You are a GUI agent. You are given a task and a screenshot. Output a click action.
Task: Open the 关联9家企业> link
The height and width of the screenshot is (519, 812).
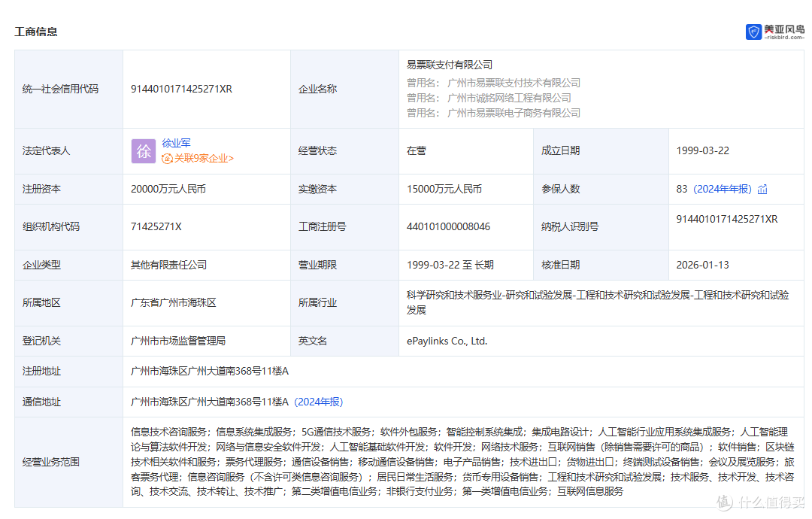pyautogui.click(x=204, y=159)
